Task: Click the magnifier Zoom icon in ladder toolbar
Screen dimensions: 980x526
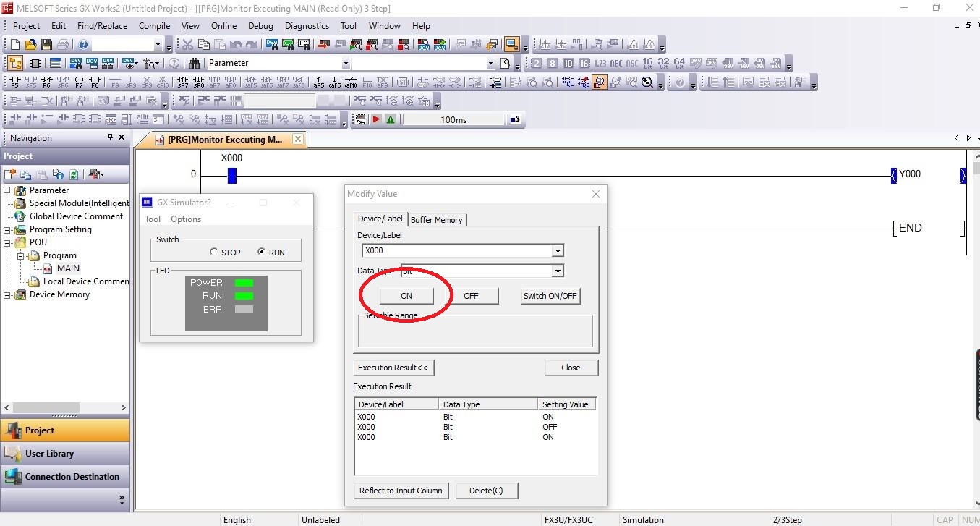Action: click(647, 82)
